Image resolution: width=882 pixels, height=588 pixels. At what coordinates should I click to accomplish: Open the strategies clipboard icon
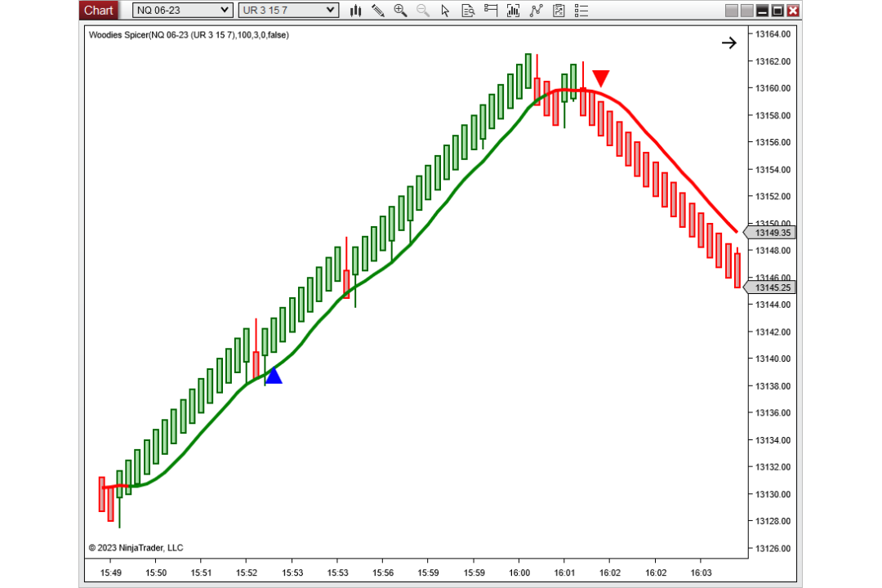[x=559, y=11]
